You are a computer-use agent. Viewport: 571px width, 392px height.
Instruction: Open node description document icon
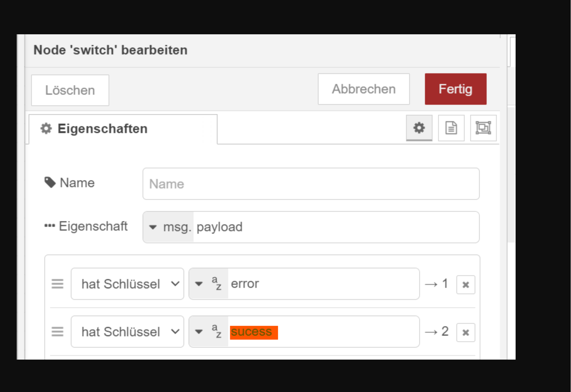[451, 128]
